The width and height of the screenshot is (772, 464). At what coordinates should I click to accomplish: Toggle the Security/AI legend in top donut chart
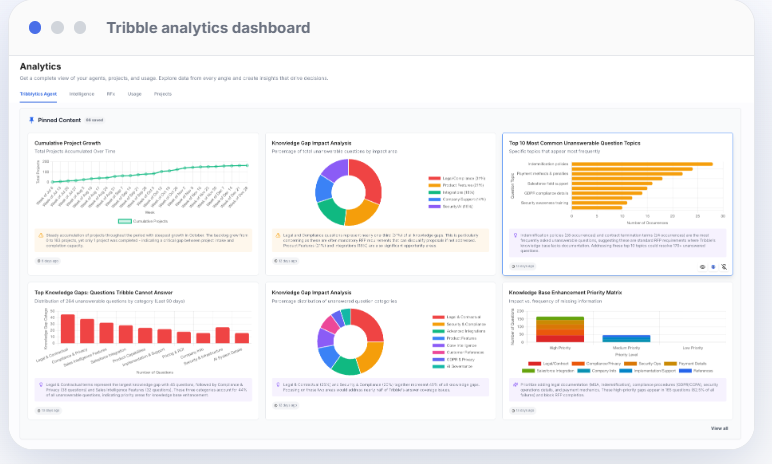pos(450,206)
